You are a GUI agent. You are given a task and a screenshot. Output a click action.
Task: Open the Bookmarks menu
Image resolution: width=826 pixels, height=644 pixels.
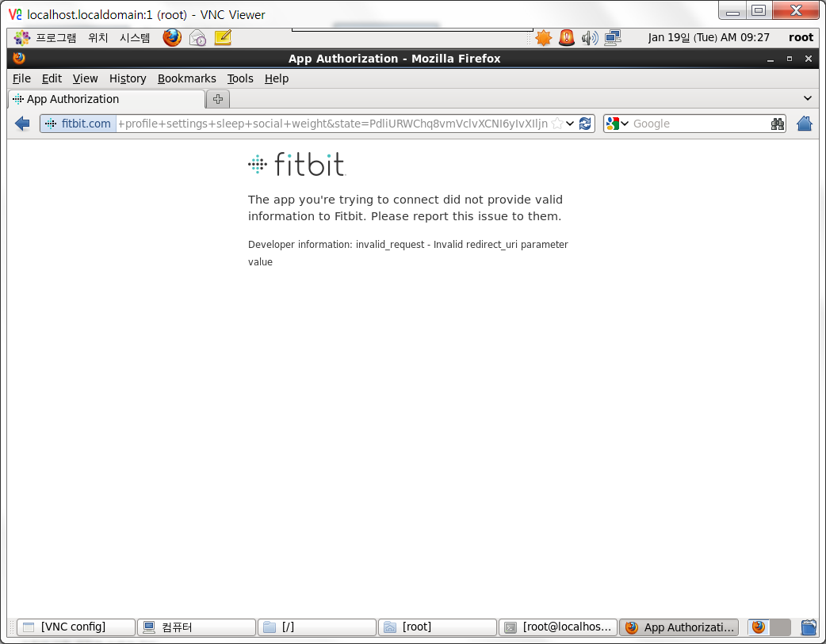186,78
